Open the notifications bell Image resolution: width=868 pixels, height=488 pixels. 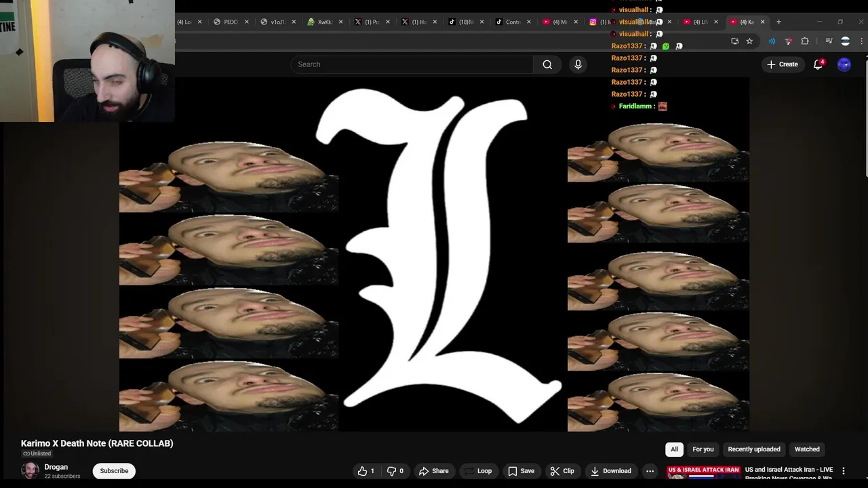pyautogui.click(x=818, y=64)
